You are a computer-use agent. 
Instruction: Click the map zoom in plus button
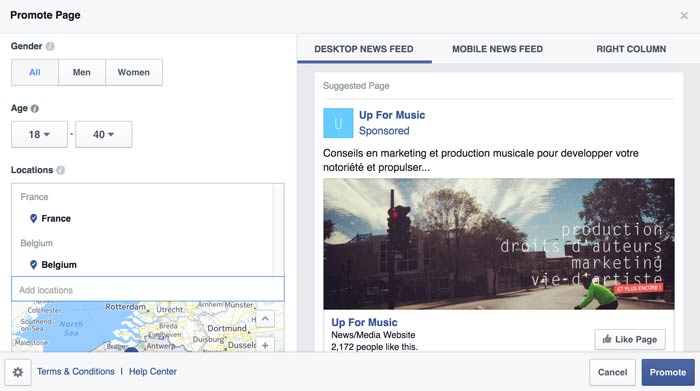[265, 345]
